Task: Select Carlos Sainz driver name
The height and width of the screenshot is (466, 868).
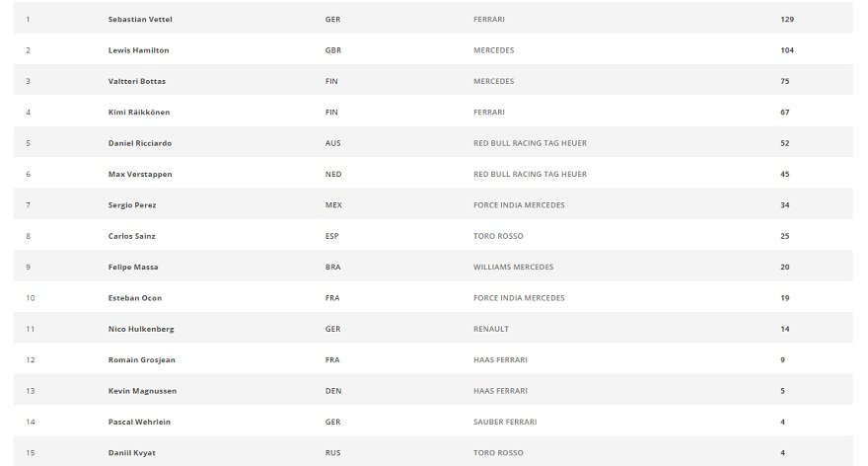Action: [x=132, y=236]
